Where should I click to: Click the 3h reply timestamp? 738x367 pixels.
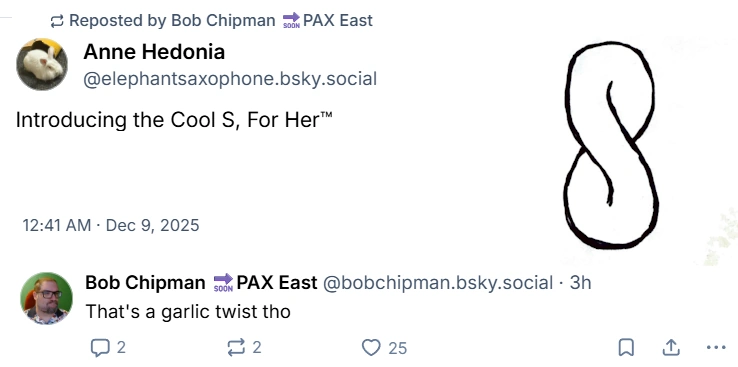[580, 283]
